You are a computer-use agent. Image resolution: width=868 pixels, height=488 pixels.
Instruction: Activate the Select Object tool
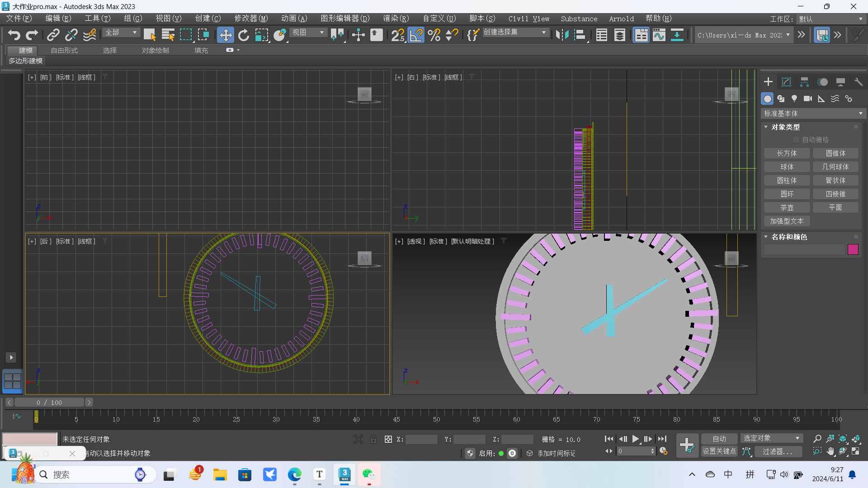tap(149, 35)
